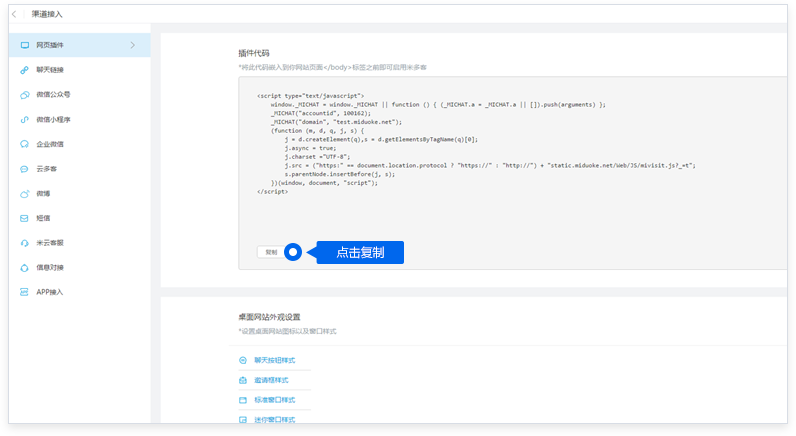Click the 微信公众号 icon in sidebar
The height and width of the screenshot is (436, 796).
click(x=25, y=95)
